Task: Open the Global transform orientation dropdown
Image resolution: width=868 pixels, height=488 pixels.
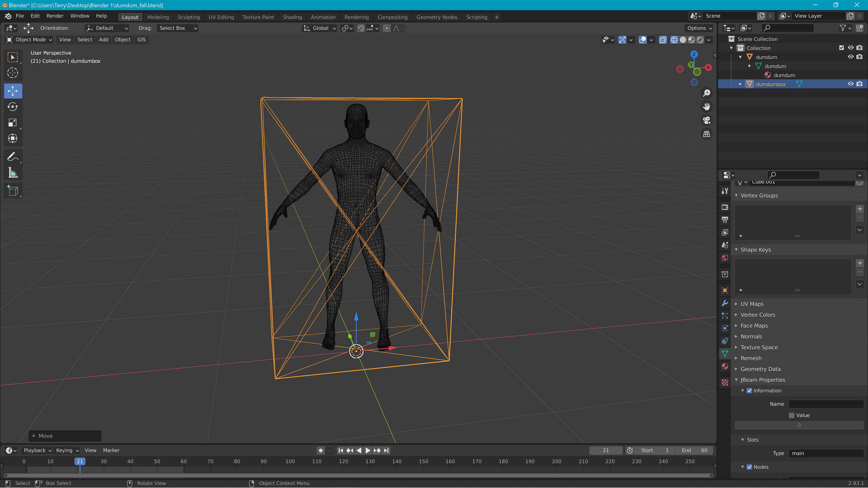Action: (x=319, y=28)
